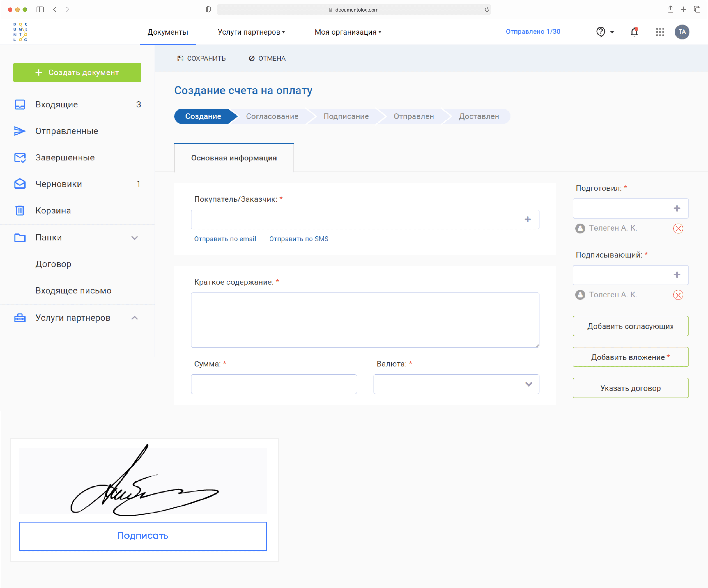Open Услуги партнеров top menu

(251, 32)
